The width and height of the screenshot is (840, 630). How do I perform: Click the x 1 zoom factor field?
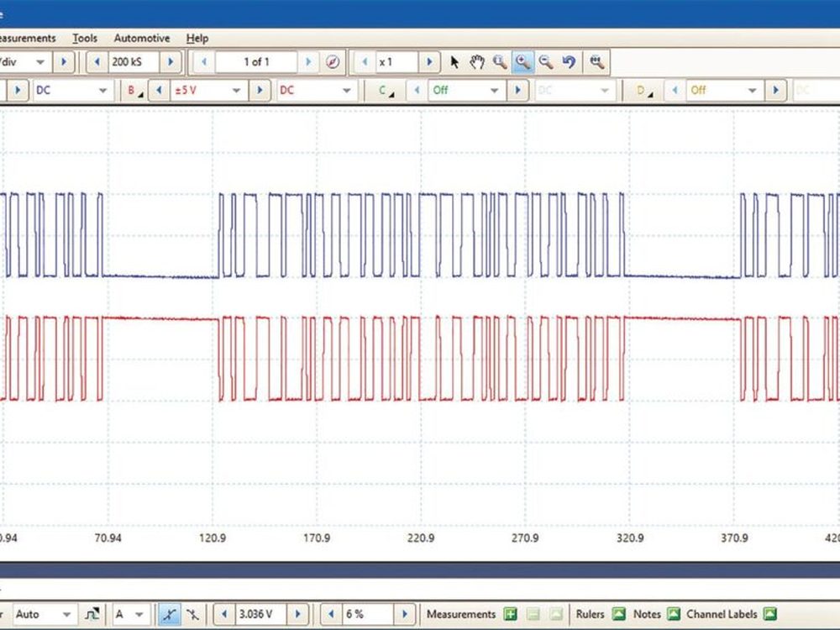coord(397,62)
